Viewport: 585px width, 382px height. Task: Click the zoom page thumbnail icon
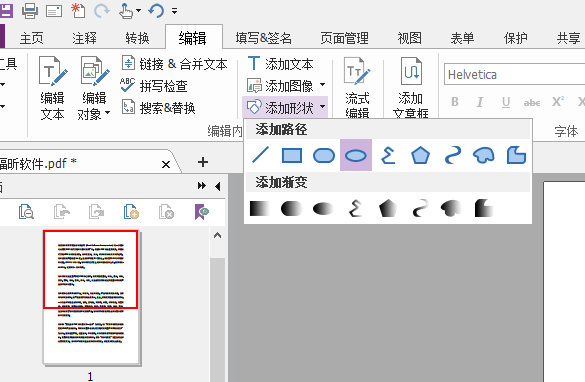(x=26, y=212)
